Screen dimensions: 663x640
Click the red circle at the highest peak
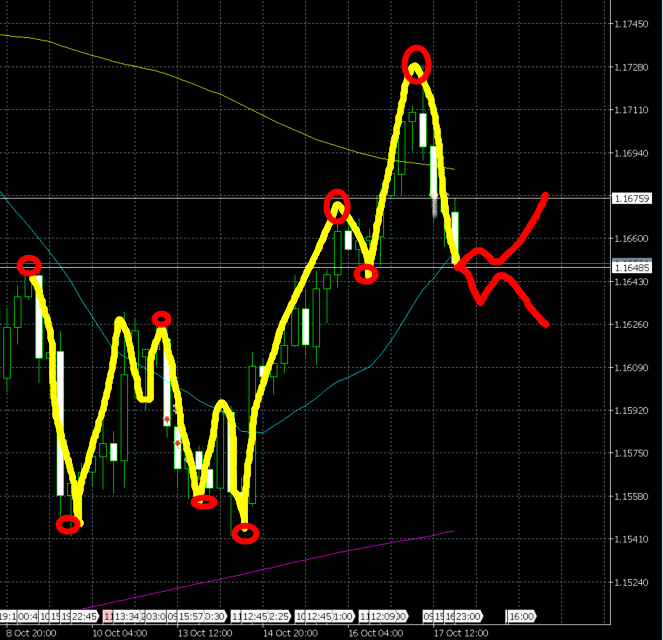(x=416, y=64)
